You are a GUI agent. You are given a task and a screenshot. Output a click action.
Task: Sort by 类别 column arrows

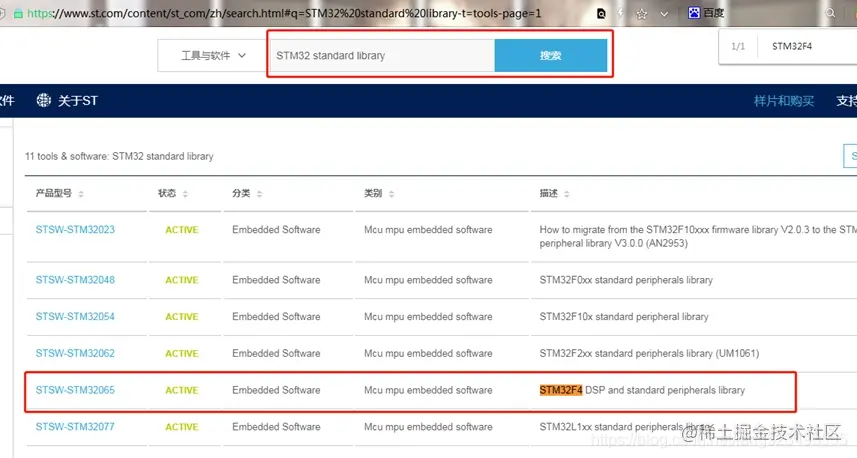click(391, 193)
